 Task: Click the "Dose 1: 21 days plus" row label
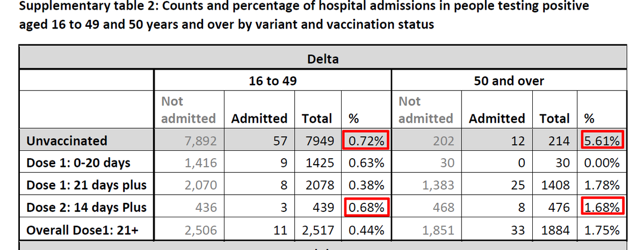[86, 186]
